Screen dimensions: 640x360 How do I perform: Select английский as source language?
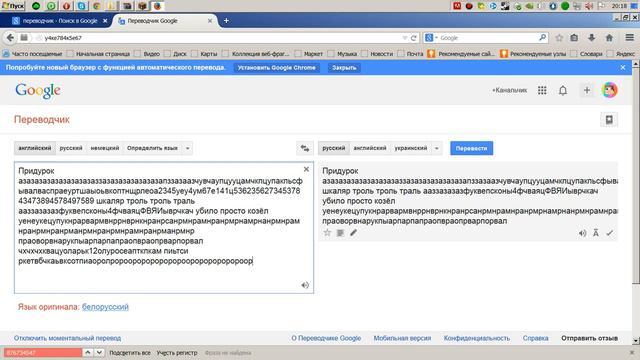pyautogui.click(x=35, y=148)
